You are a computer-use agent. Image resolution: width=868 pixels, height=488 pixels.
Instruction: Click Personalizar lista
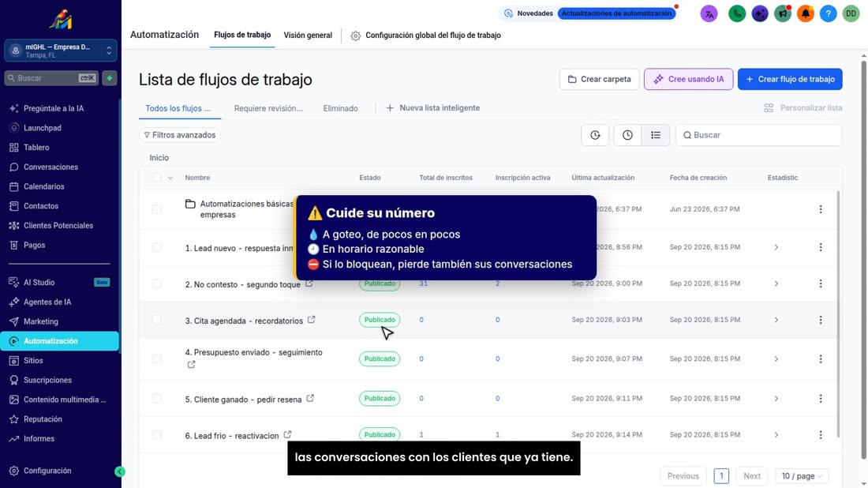[x=803, y=108]
